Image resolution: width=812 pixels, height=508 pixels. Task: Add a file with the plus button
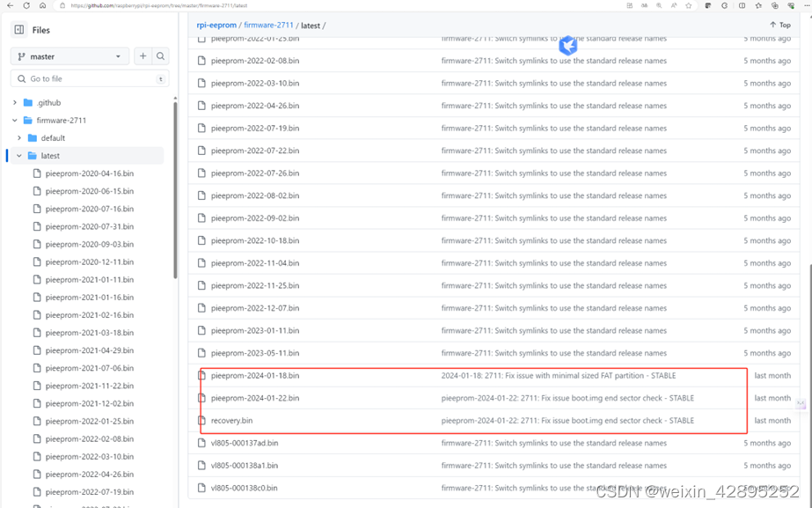tap(143, 56)
